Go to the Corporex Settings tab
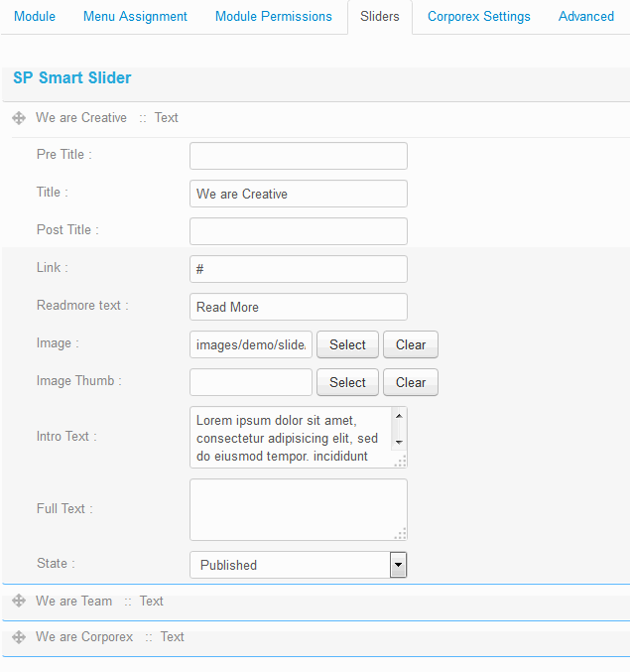The width and height of the screenshot is (630, 672). (479, 16)
